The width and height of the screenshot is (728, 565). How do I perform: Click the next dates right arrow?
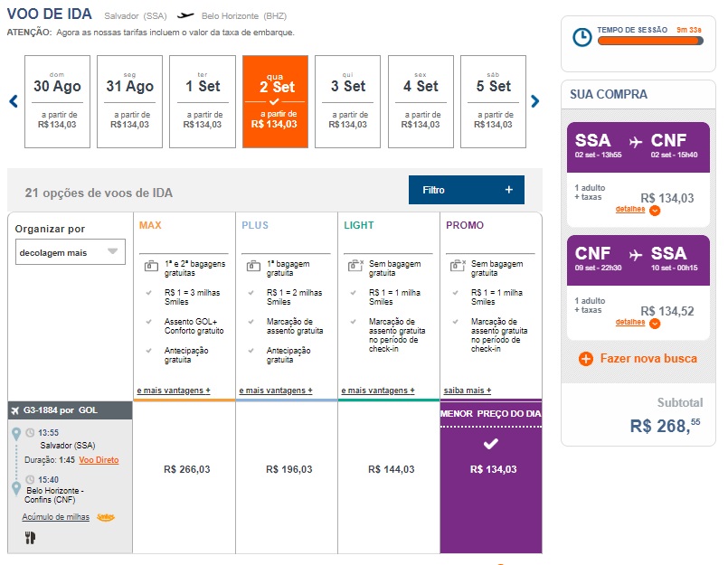coord(535,101)
